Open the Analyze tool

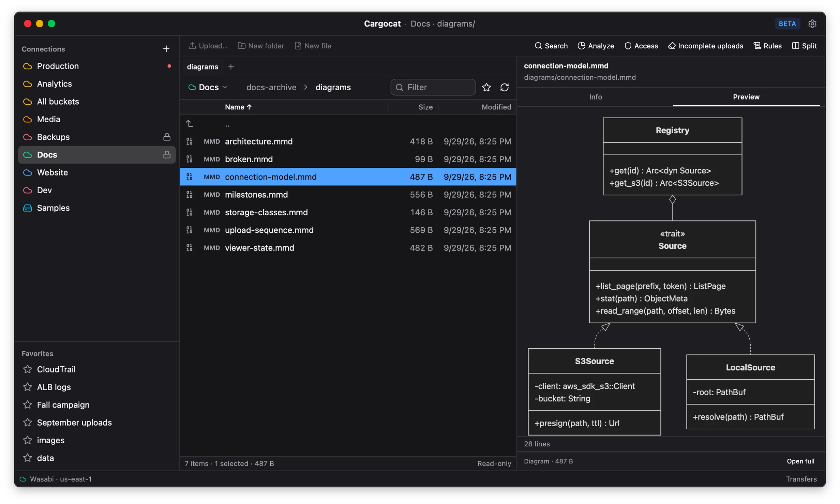tap(596, 46)
